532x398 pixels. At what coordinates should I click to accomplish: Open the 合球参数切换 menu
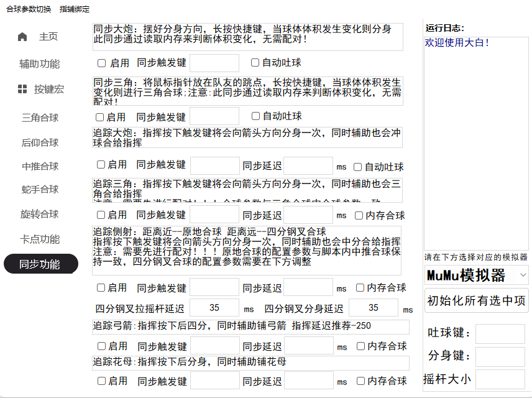pos(29,9)
